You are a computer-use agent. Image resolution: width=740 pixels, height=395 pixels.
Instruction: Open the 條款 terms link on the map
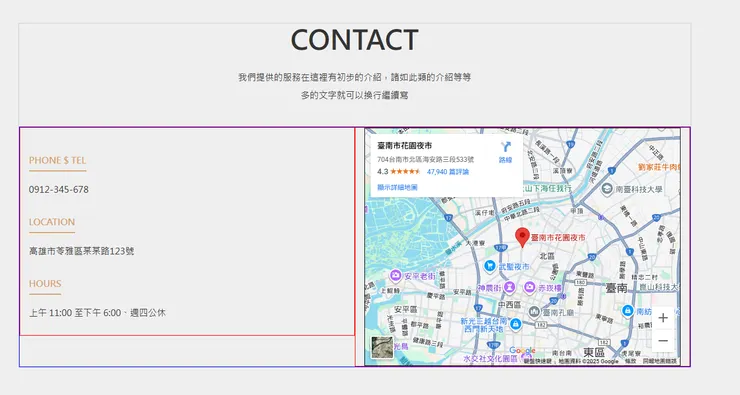[x=631, y=361]
